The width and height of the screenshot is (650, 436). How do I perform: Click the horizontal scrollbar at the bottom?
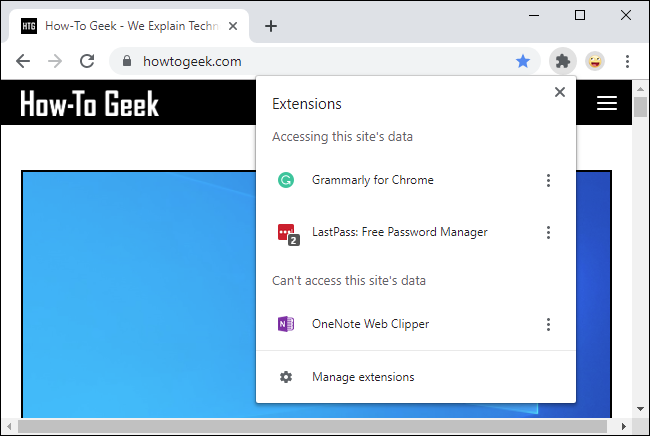pyautogui.click(x=300, y=427)
